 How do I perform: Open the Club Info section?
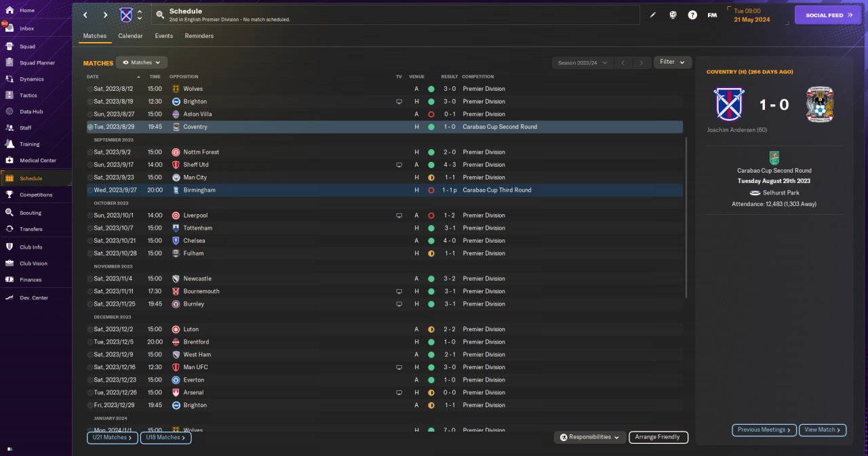coord(31,247)
